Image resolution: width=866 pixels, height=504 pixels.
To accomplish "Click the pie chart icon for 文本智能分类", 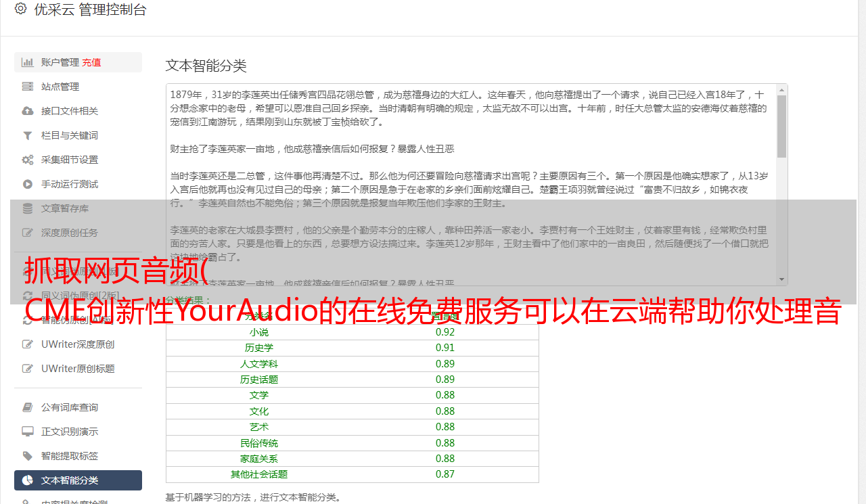I will click(28, 480).
